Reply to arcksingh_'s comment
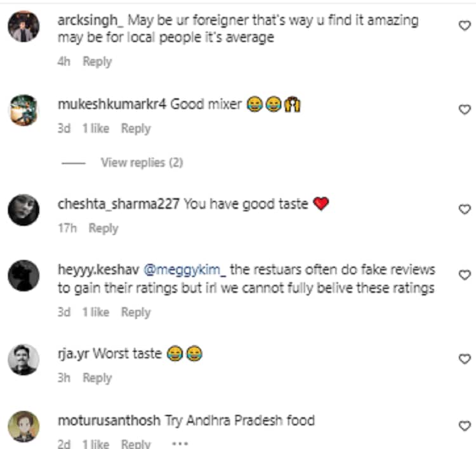The width and height of the screenshot is (476, 449). pos(97,62)
